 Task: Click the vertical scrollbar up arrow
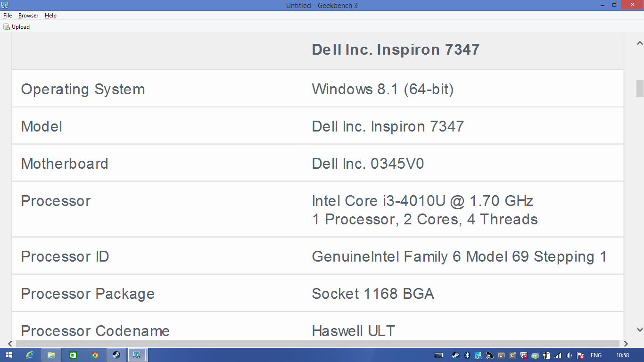(x=640, y=43)
